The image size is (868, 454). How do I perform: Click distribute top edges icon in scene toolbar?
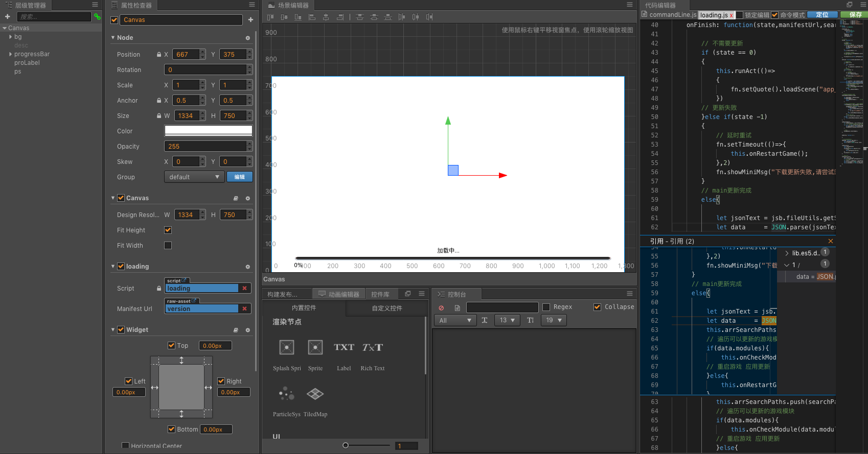click(x=360, y=17)
